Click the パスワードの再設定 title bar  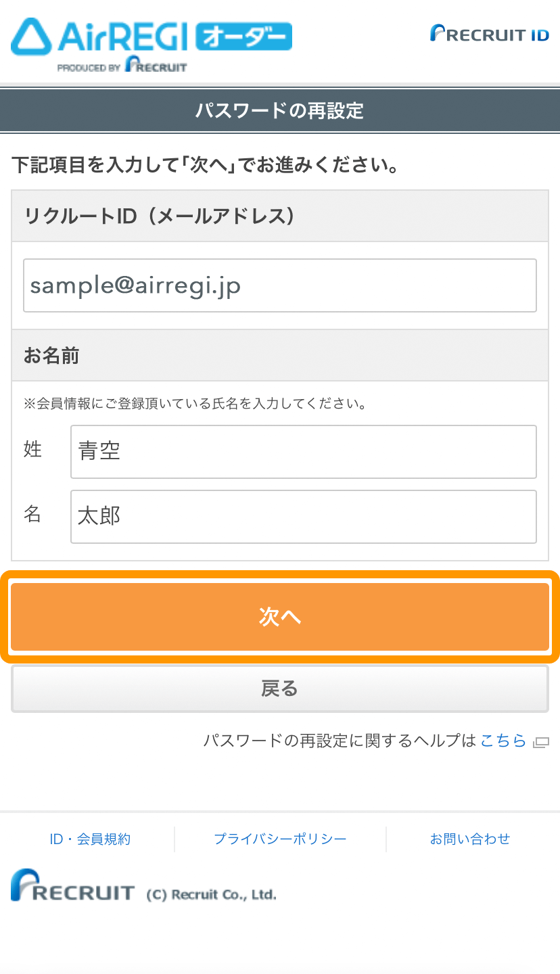pyautogui.click(x=280, y=111)
